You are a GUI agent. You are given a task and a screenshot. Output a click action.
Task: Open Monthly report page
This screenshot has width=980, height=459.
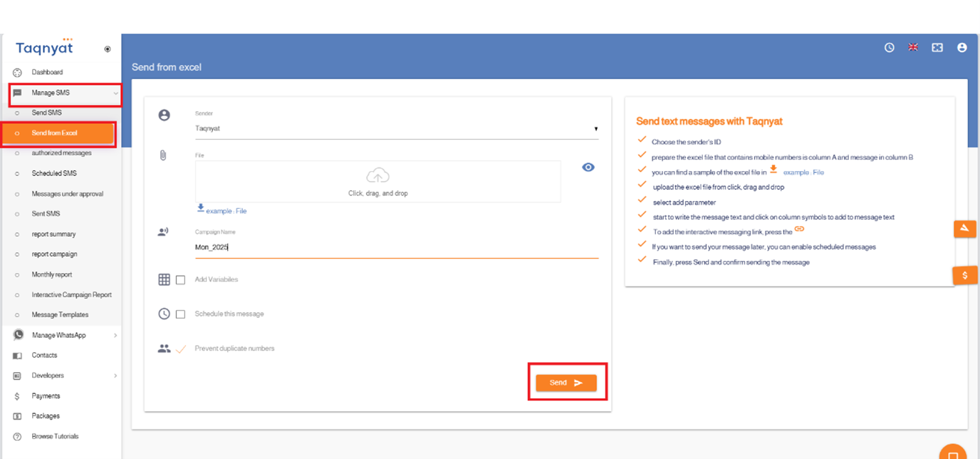pos(51,274)
